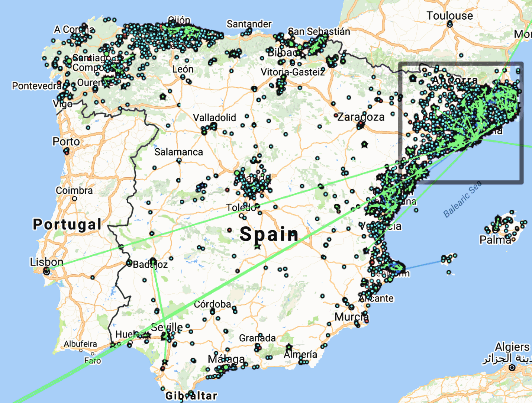Click the Porto city label
Viewport: 532px width, 403px height.
point(66,142)
